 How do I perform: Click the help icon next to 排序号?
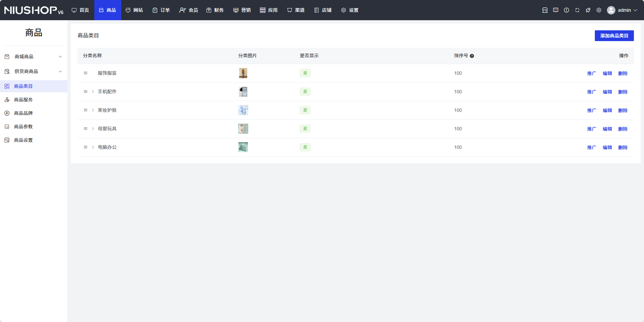[x=472, y=56]
